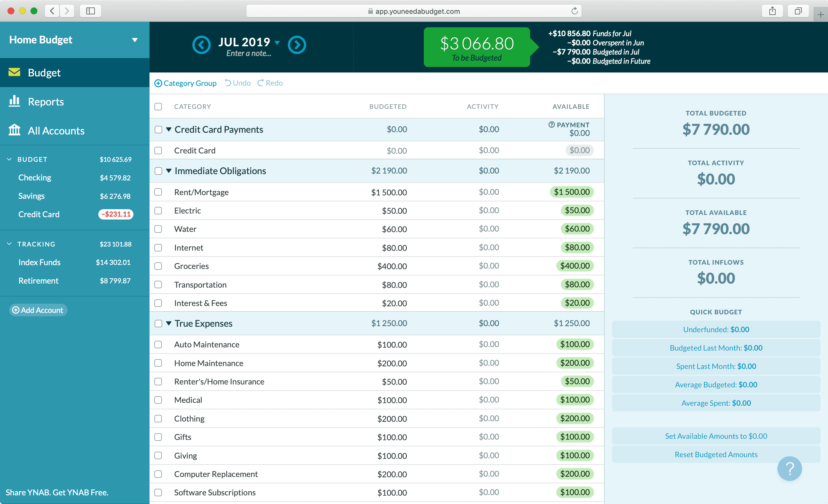Screen dimensions: 828x504
Task: Click the right navigation arrow for next month
Action: coord(297,44)
